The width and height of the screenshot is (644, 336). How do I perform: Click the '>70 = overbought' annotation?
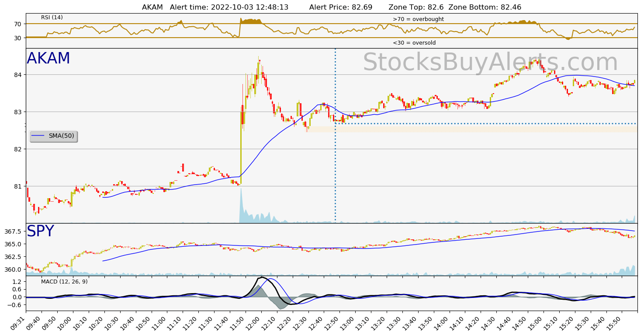418,19
